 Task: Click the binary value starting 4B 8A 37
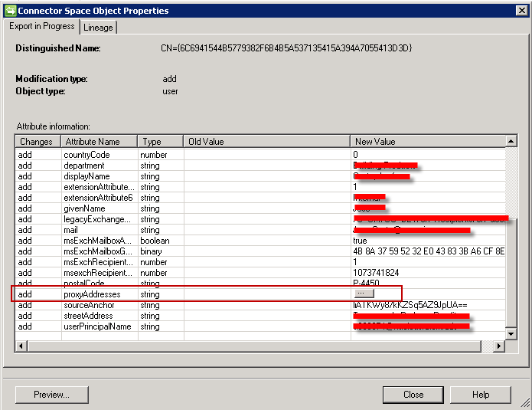429,251
